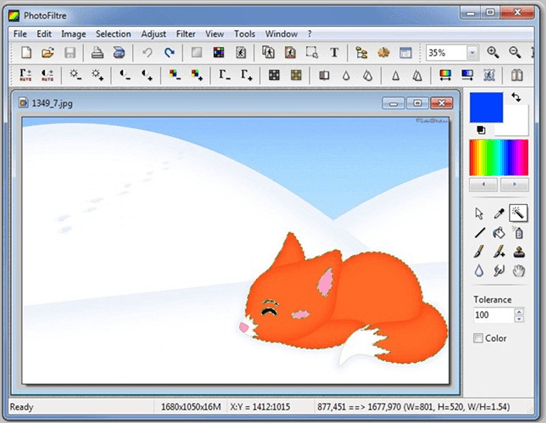The image size is (546, 423).
Task: Click status bar text 1680x1050x16M
Action: (191, 407)
